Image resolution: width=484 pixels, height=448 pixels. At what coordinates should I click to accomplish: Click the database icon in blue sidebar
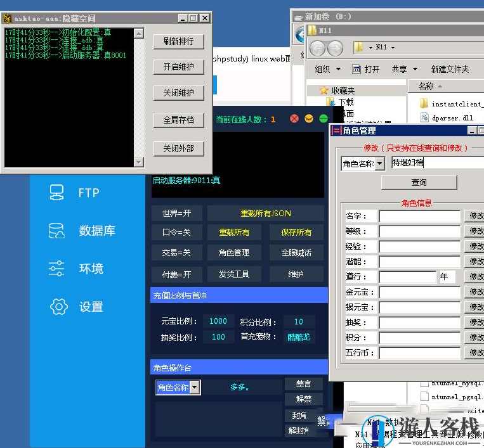point(56,231)
